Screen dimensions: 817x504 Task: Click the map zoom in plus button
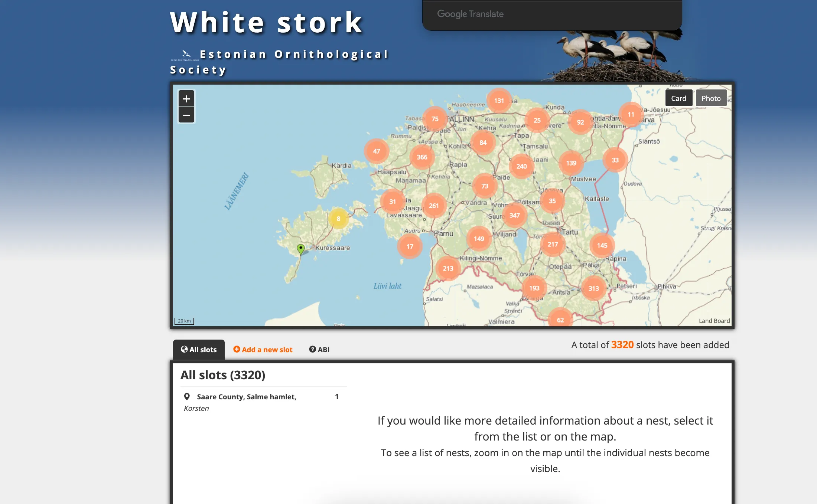pyautogui.click(x=186, y=99)
